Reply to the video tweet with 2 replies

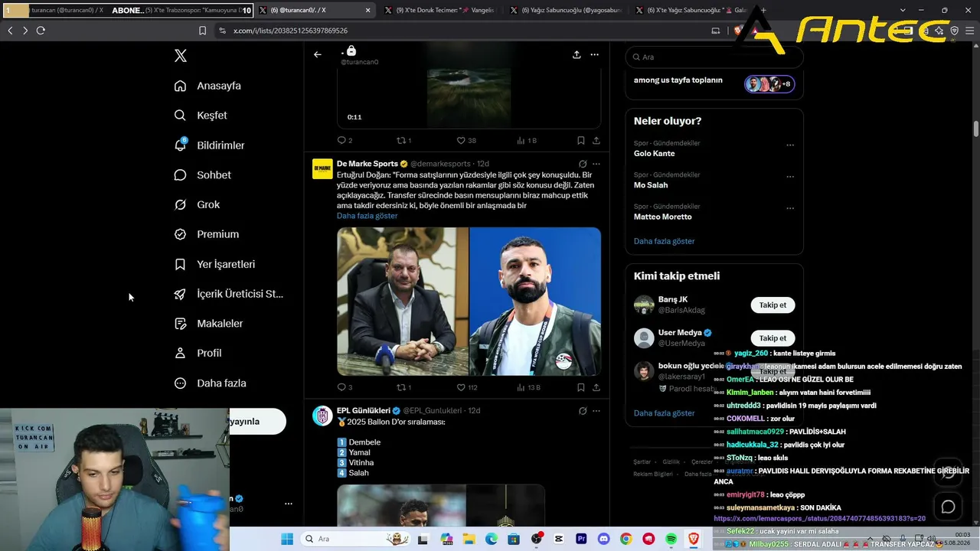coord(345,141)
